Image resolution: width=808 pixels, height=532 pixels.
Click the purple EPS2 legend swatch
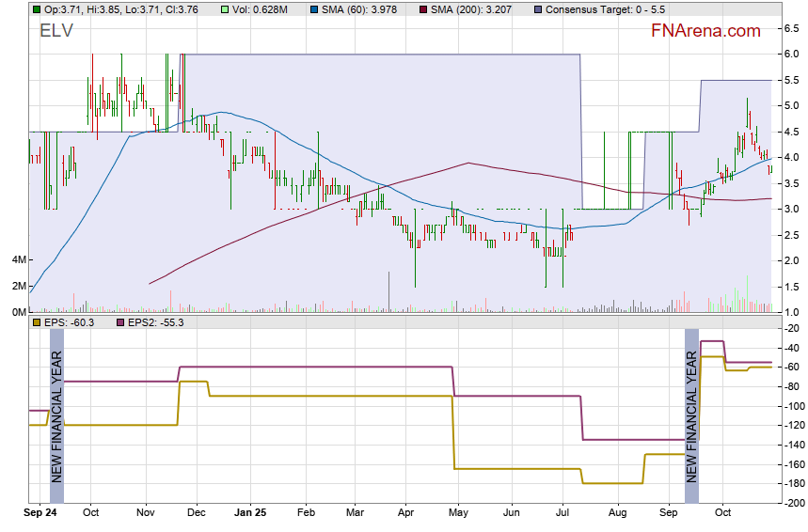108,323
